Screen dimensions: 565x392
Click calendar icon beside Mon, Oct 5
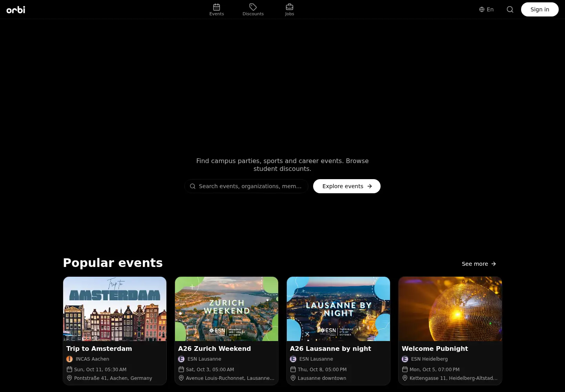pos(405,369)
